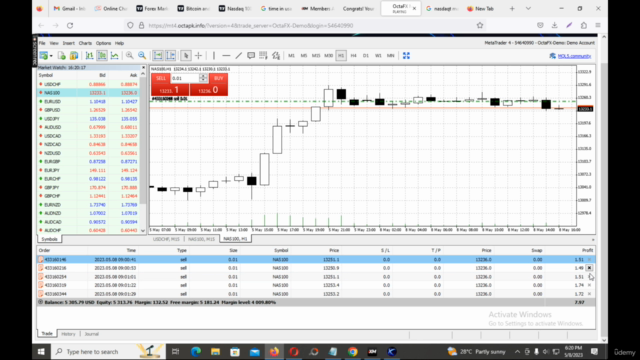
Task: Select the horizontal line drawing tool
Action: 226,56
